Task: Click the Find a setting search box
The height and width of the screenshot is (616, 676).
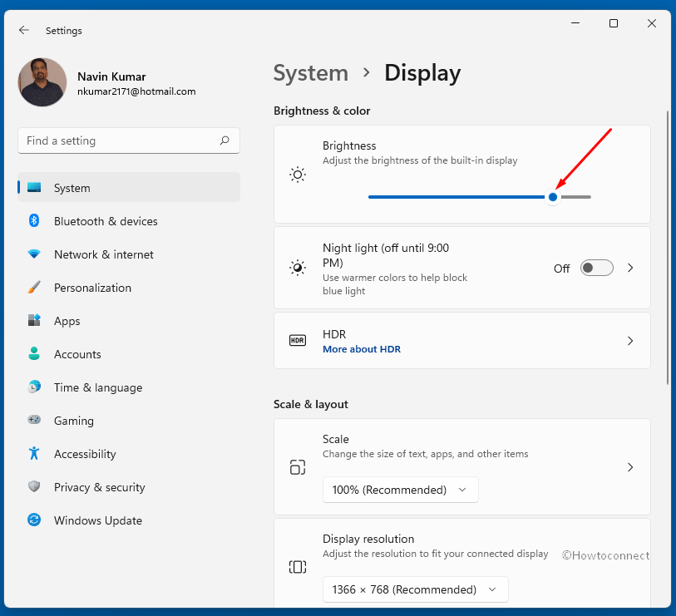Action: [x=129, y=140]
